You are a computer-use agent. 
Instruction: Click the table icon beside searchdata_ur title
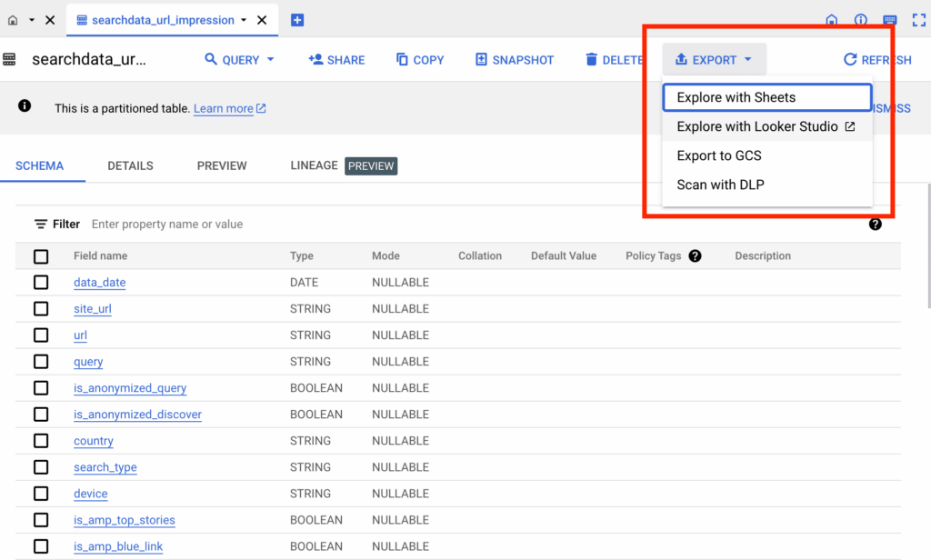point(9,59)
